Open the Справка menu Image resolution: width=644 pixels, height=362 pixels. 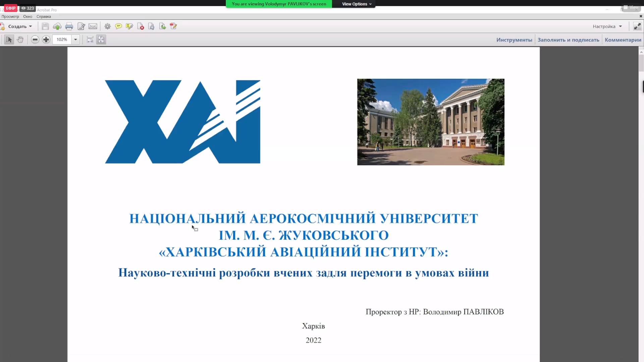pos(44,16)
